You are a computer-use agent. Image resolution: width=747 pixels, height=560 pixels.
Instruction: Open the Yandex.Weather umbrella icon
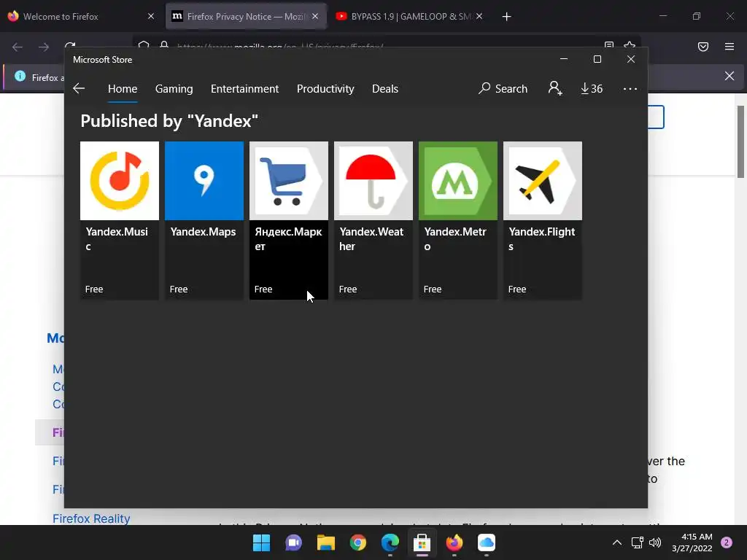[373, 181]
